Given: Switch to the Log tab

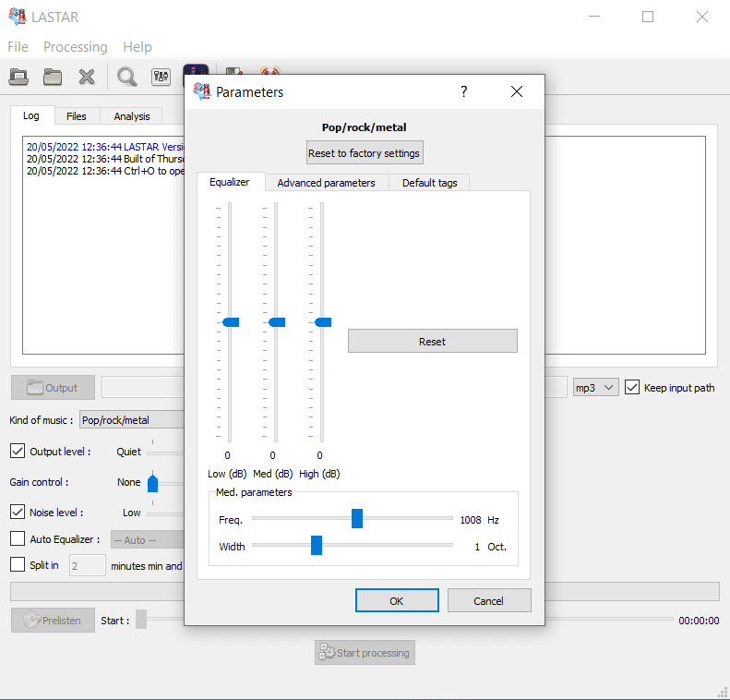Looking at the screenshot, I should click(31, 115).
